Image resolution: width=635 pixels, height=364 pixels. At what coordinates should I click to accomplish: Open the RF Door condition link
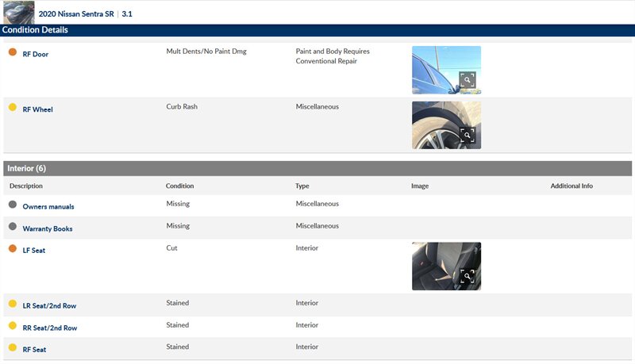click(36, 54)
